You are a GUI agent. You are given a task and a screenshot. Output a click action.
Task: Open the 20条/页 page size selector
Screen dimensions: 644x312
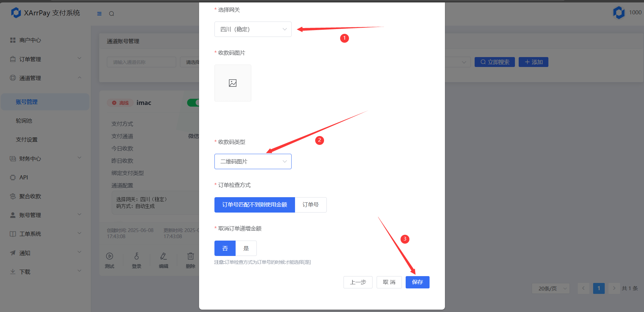[x=550, y=288]
